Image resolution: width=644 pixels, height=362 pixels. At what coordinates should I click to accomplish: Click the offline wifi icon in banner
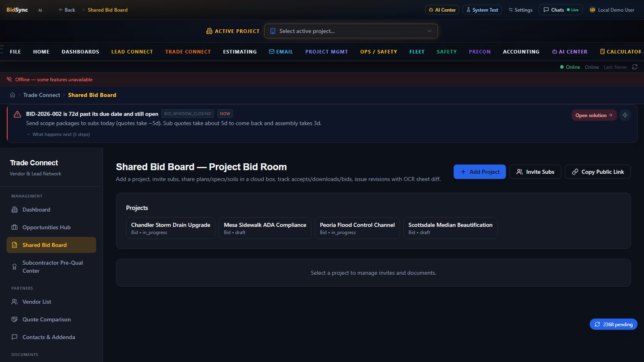pos(9,79)
